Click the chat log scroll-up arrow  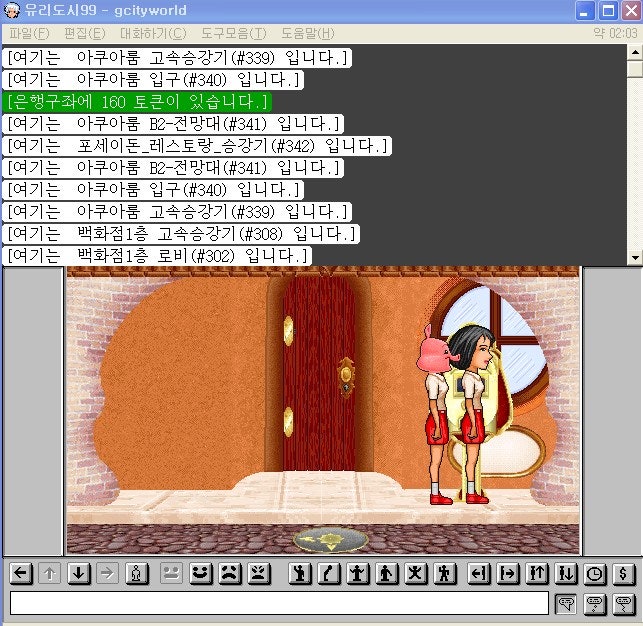(634, 53)
